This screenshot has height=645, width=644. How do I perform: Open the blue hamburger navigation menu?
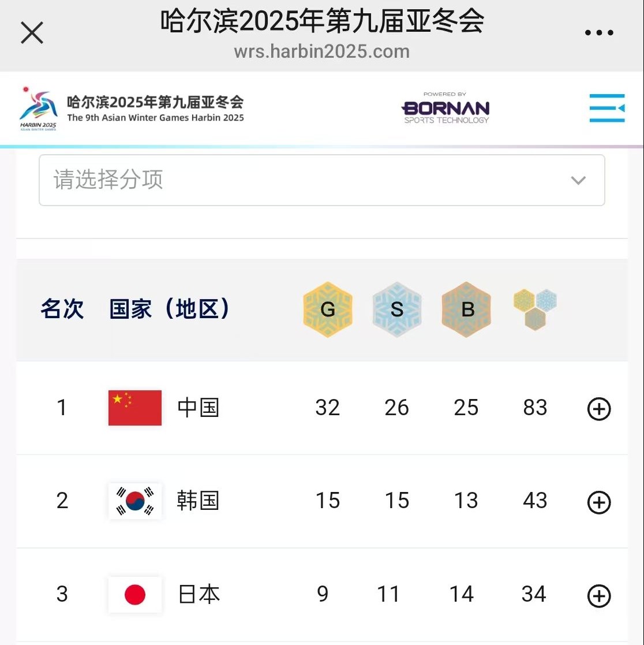tap(607, 108)
